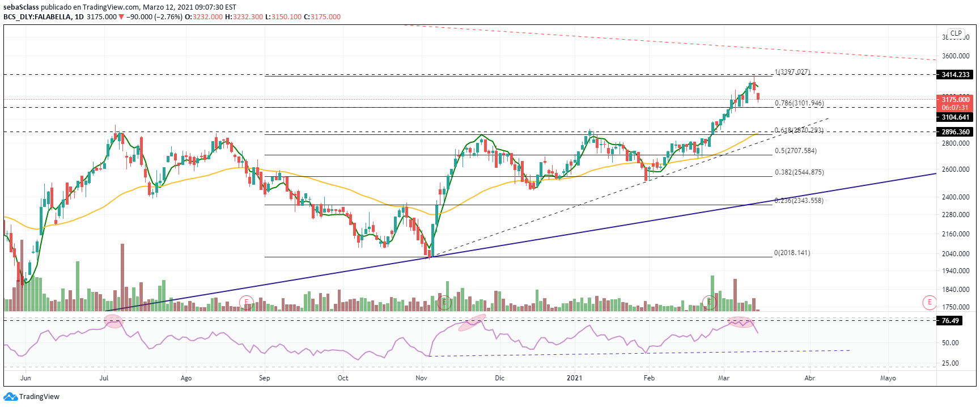The width and height of the screenshot is (980, 407).
Task: Click the Fibonacci 0.5(2707.584) label
Action: point(796,151)
